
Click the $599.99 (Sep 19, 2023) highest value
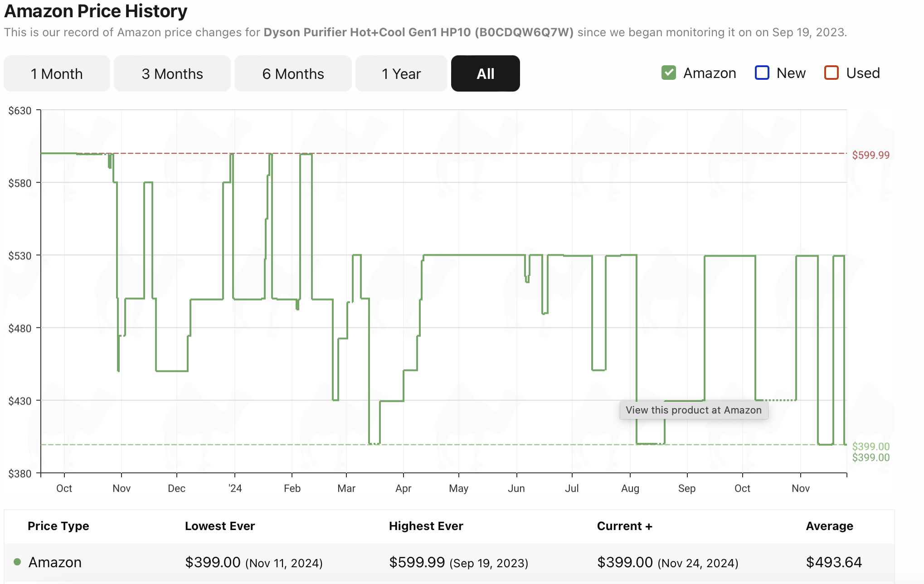(459, 562)
